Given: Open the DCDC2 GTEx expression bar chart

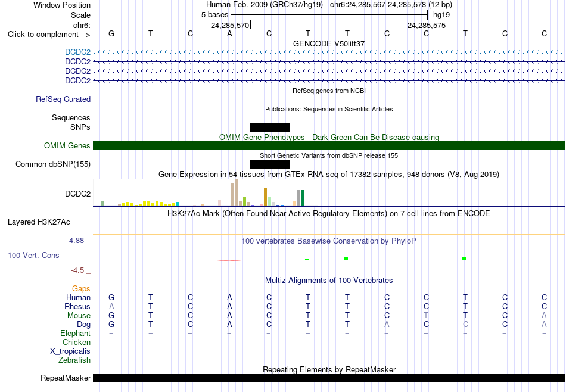Looking at the screenshot, I should pyautogui.click(x=206, y=193).
